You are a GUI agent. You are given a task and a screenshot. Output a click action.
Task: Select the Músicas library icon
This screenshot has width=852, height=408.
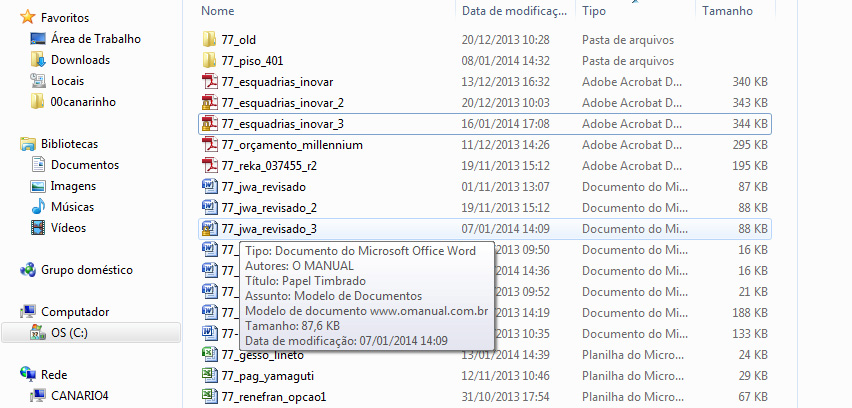(x=38, y=207)
